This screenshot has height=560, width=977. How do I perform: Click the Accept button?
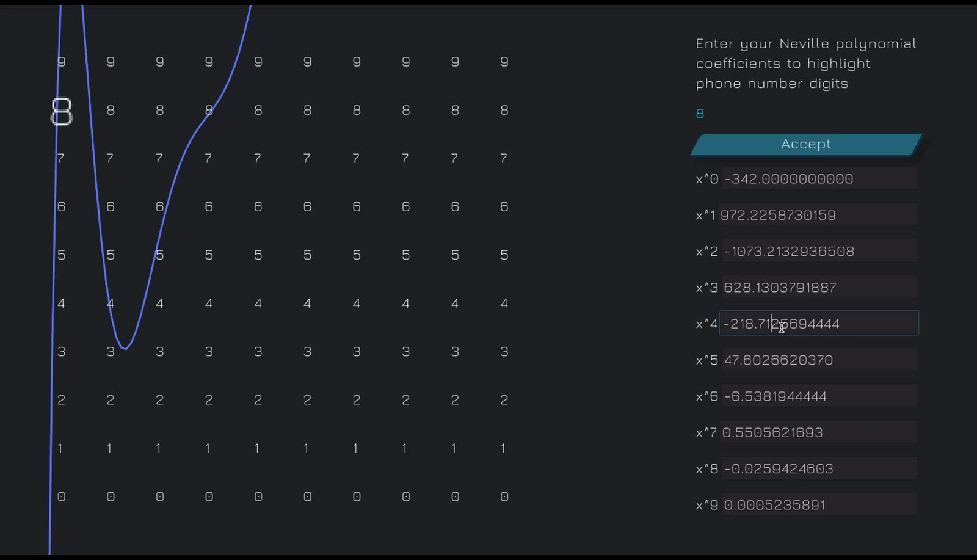(x=806, y=144)
